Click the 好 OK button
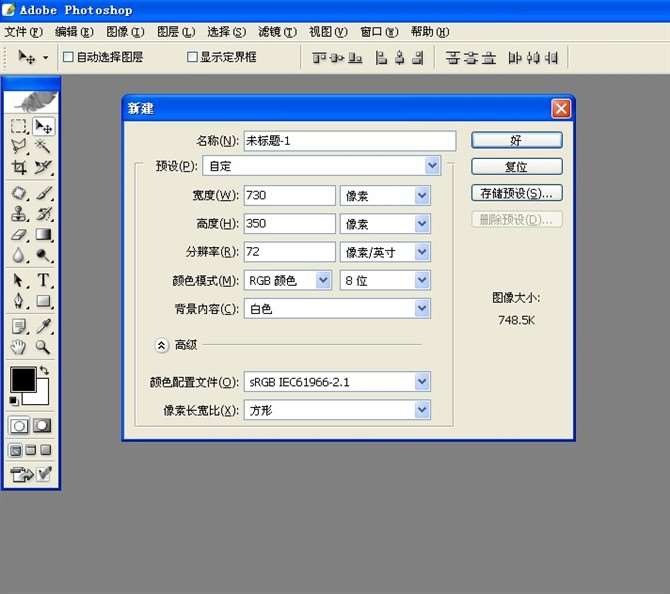Image resolution: width=670 pixels, height=594 pixels. 517,140
